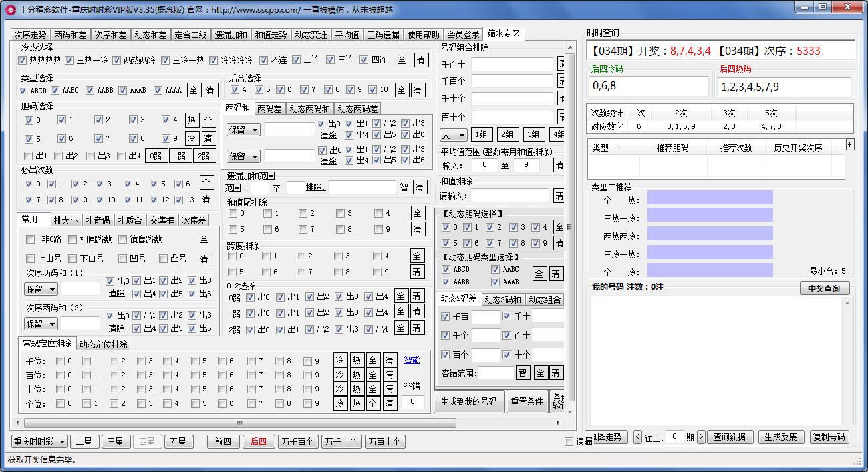This screenshot has width=868, height=472.
Task: Toggle the AABB type checkbox
Action: coord(90,91)
